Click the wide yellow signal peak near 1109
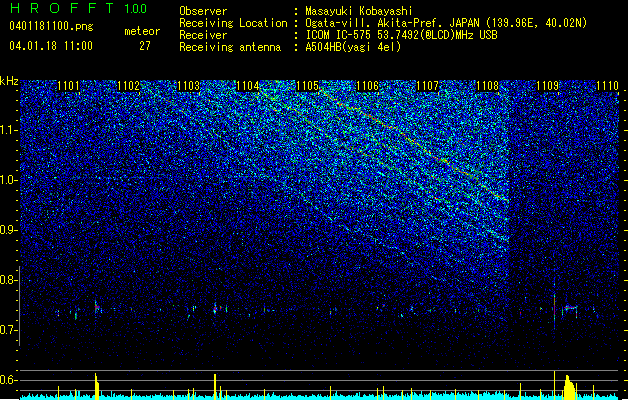629x400 pixels. [569, 388]
